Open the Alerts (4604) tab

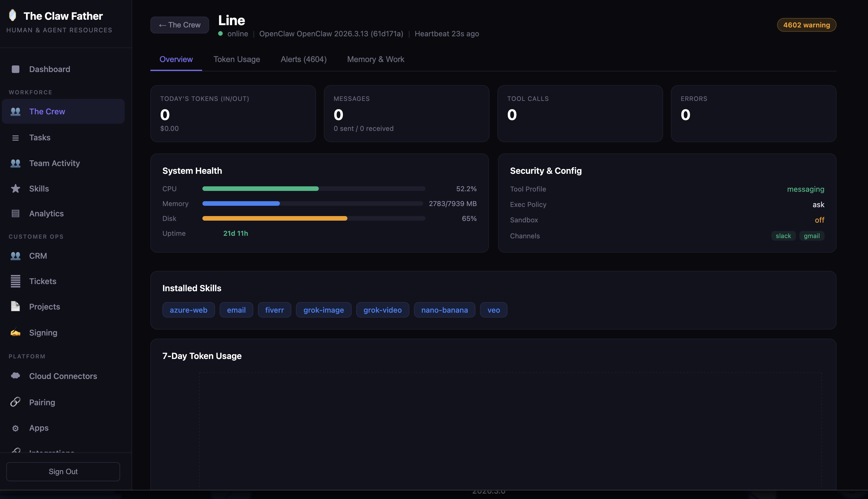coord(303,59)
